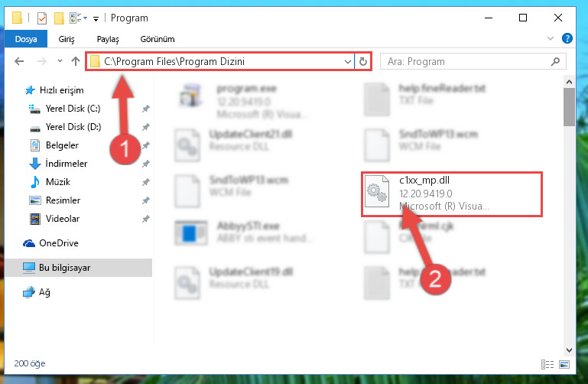Refresh the current folder view
Image resolution: width=588 pixels, height=384 pixels.
[362, 61]
